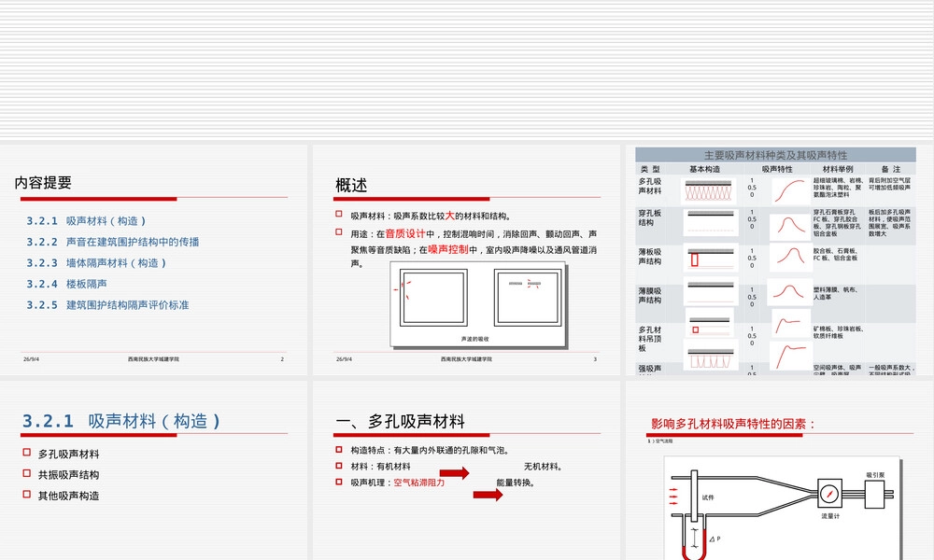Screen dimensions: 934x560
Task: Click the absorption curve for 穿孔板结构 row
Action: point(790,228)
